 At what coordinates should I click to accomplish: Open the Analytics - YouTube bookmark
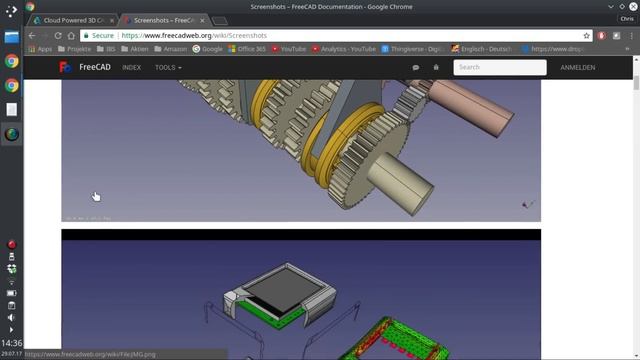[x=344, y=49]
